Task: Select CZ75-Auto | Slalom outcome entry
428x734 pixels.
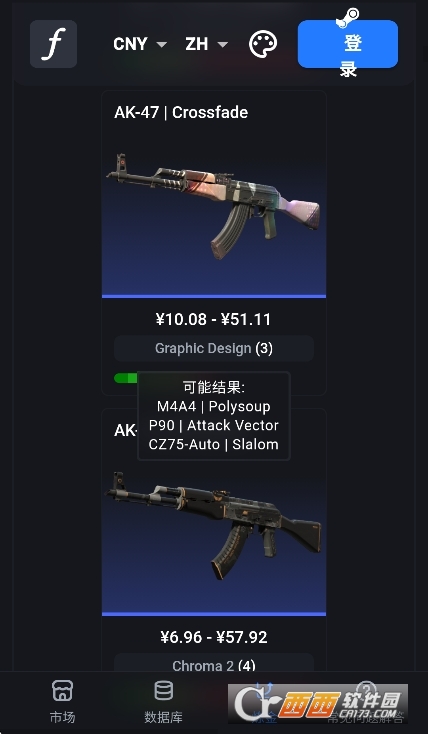Action: [x=214, y=444]
